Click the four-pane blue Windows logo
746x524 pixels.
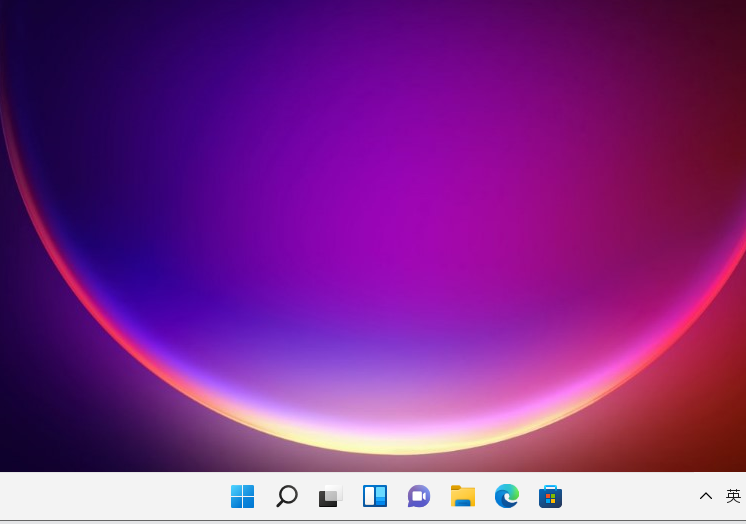pos(242,496)
